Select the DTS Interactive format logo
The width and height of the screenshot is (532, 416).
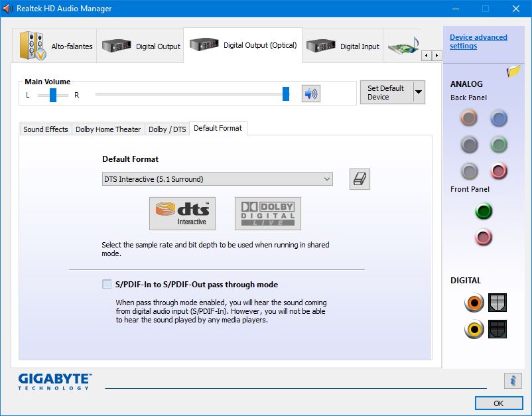182,214
